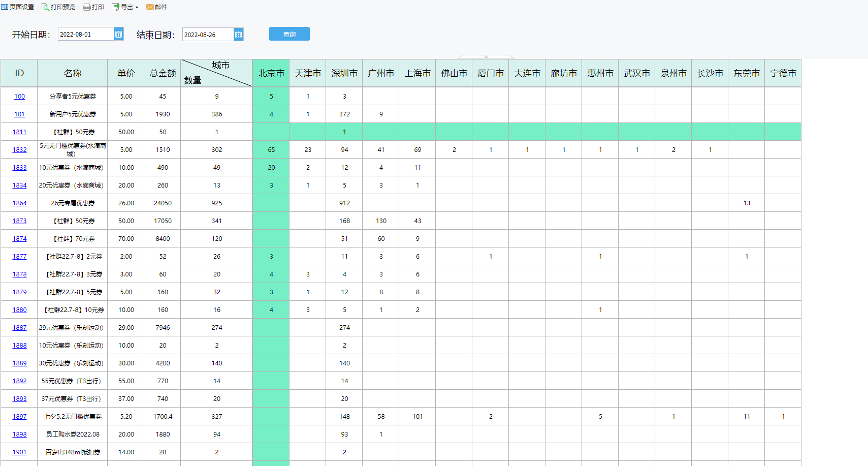The image size is (868, 466).
Task: Open the calendar picker for 结束日期
Action: pos(239,35)
